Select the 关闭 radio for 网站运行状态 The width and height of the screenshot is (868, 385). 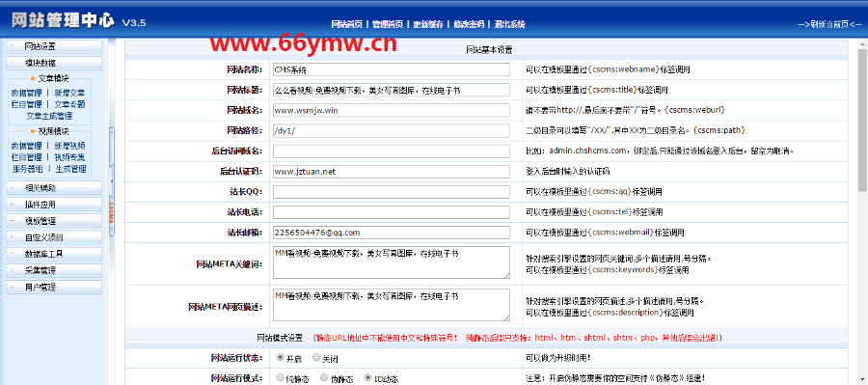point(316,357)
